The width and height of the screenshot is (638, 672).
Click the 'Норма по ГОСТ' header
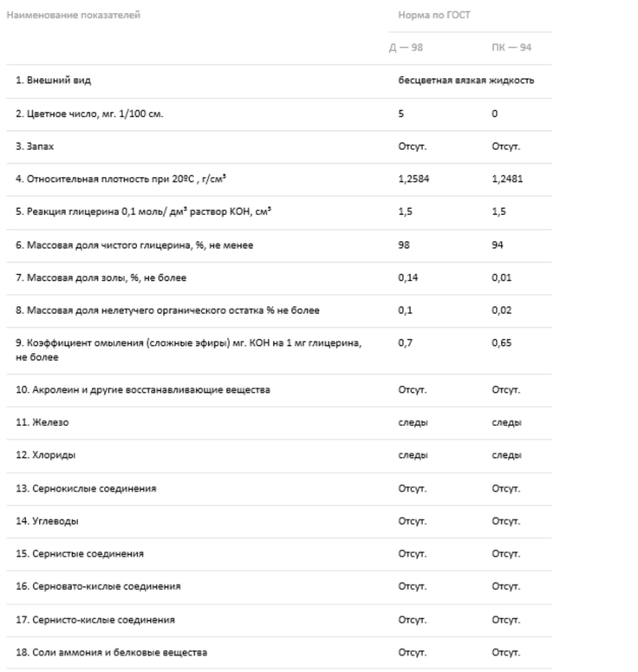click(434, 15)
